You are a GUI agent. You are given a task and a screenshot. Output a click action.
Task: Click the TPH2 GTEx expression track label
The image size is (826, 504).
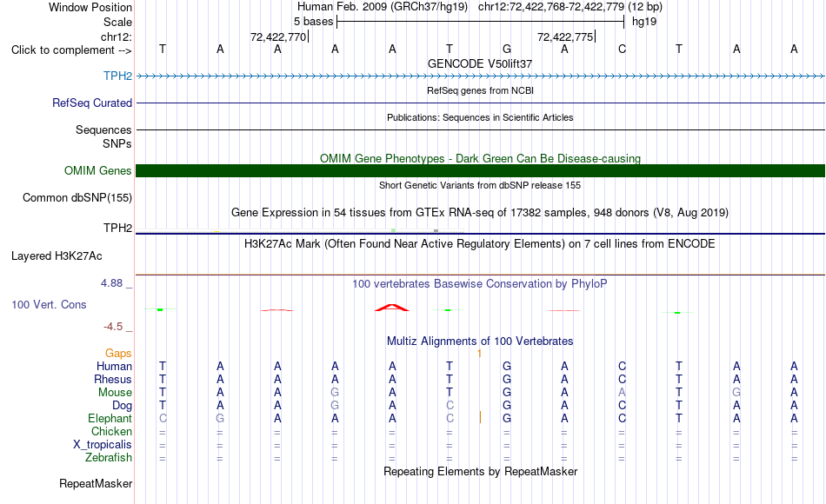(117, 228)
